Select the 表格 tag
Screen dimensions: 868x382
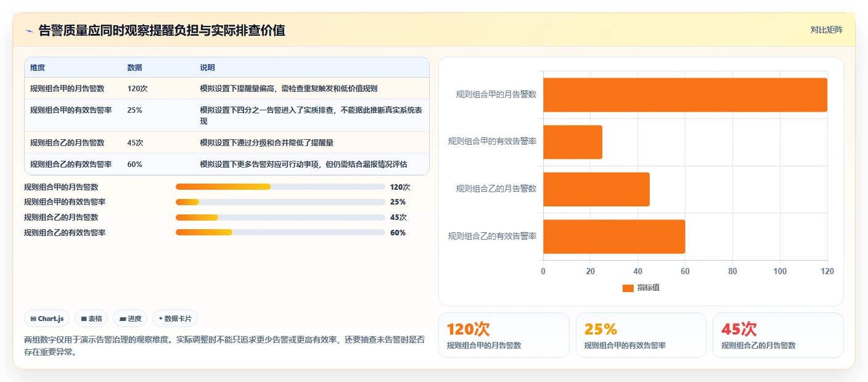pos(91,319)
